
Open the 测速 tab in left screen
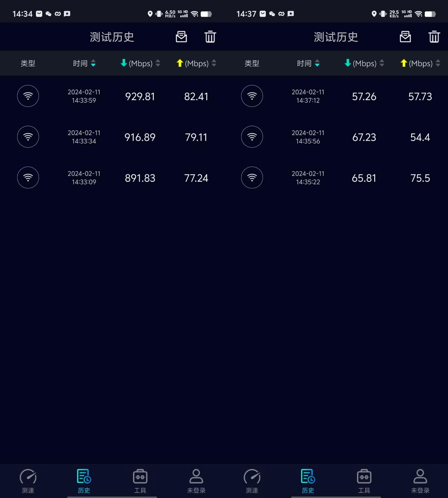(x=28, y=481)
